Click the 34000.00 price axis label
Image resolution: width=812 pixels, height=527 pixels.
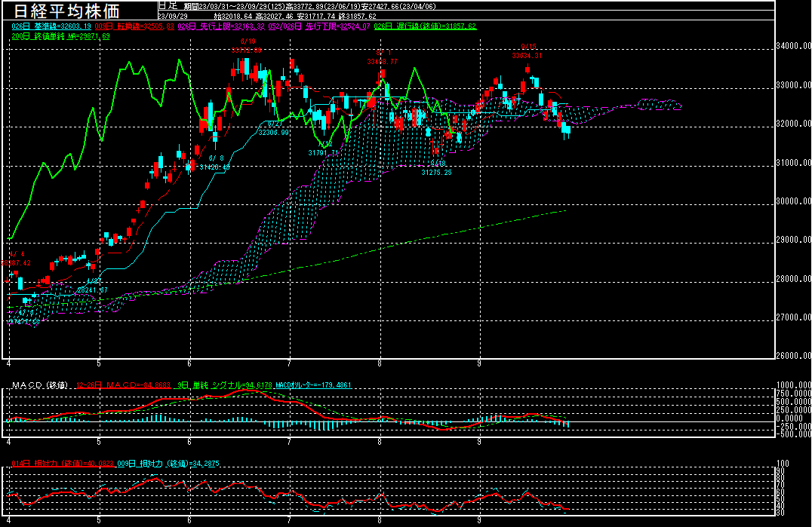click(793, 46)
